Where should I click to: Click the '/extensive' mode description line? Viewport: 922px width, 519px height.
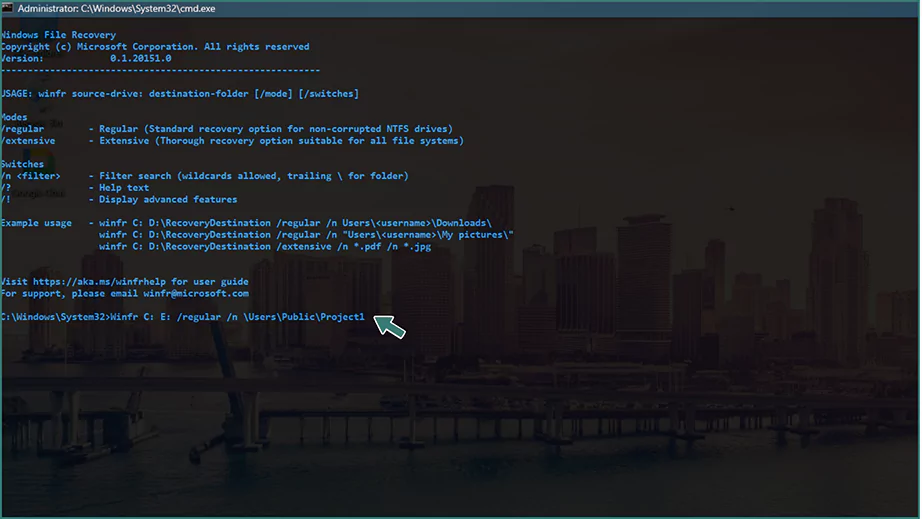click(232, 140)
